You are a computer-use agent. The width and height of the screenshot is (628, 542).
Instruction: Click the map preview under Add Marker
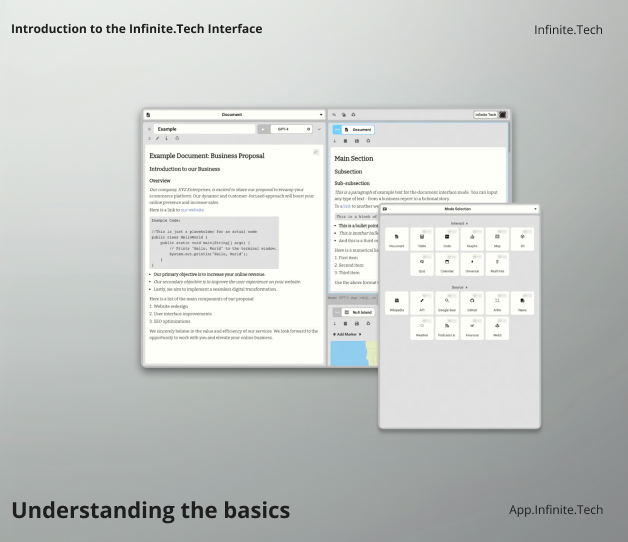click(x=354, y=353)
